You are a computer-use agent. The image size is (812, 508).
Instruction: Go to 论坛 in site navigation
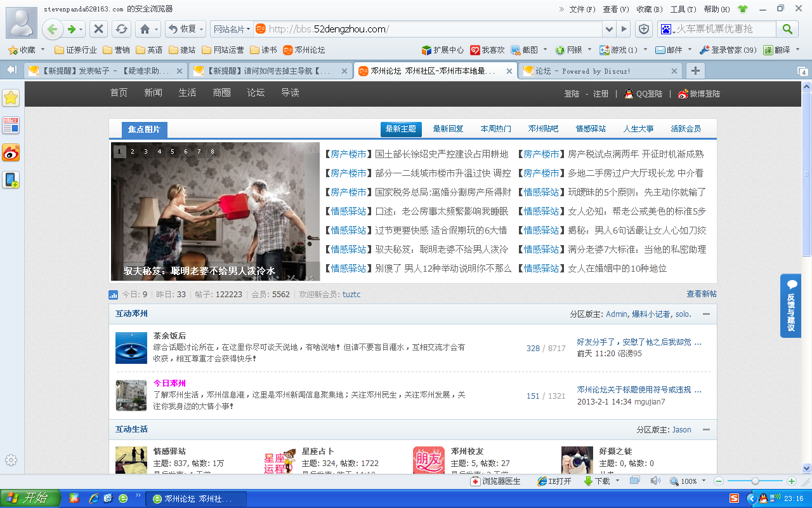pyautogui.click(x=256, y=93)
